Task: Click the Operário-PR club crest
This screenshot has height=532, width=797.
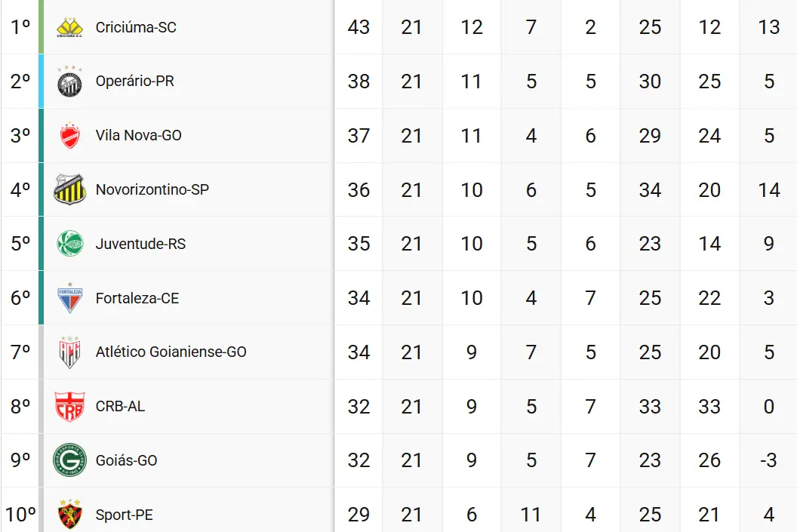Action: (x=69, y=81)
